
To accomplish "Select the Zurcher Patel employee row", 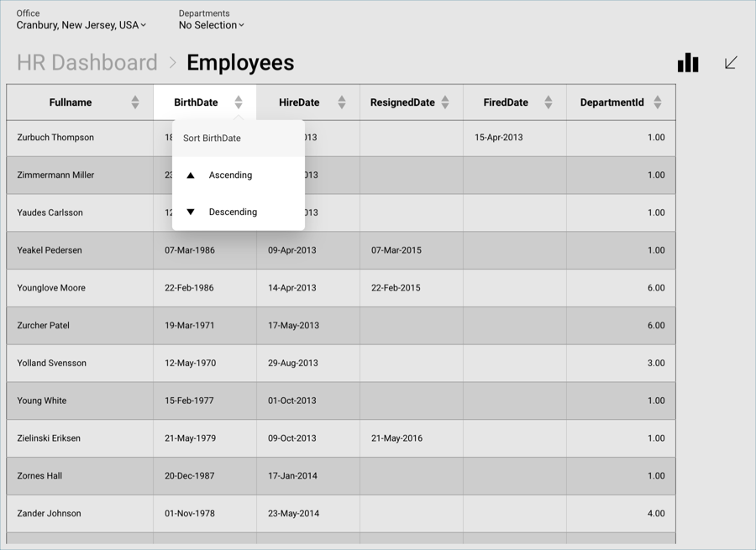I will [x=44, y=326].
